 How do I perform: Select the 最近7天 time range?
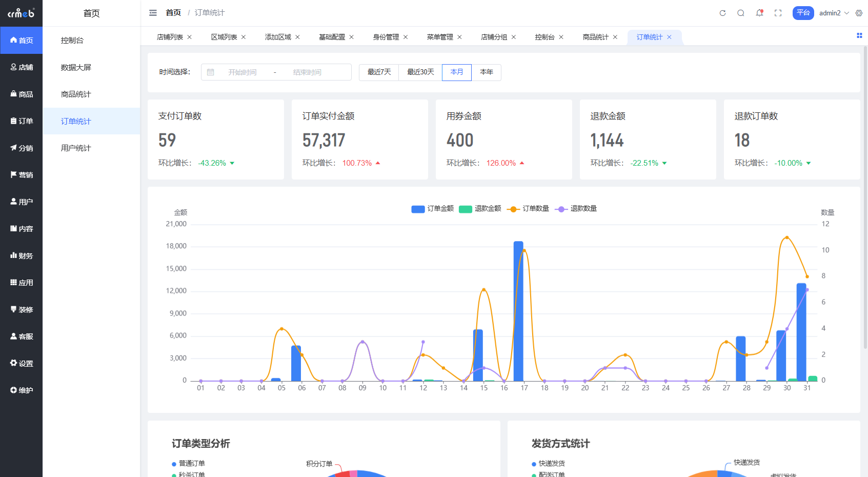(379, 72)
